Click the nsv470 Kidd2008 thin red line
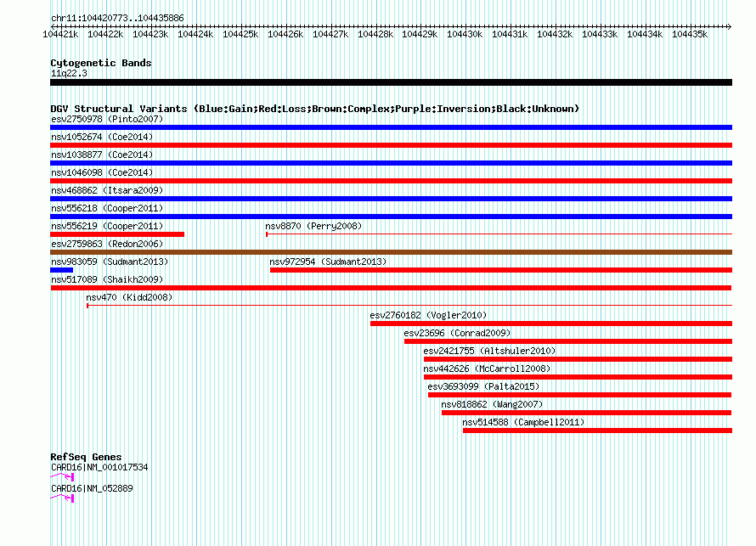Screen dimensions: 756x546 coord(409,306)
